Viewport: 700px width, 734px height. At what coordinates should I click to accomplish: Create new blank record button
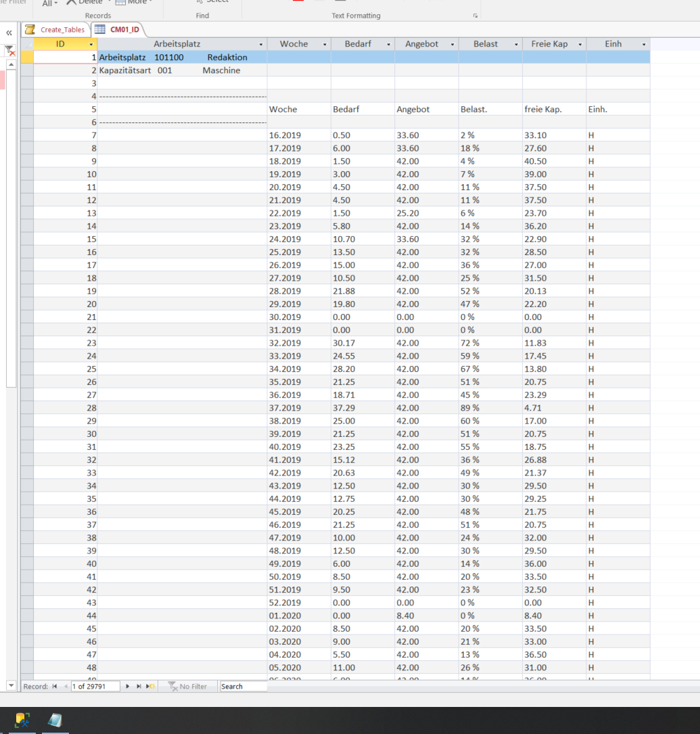(150, 686)
